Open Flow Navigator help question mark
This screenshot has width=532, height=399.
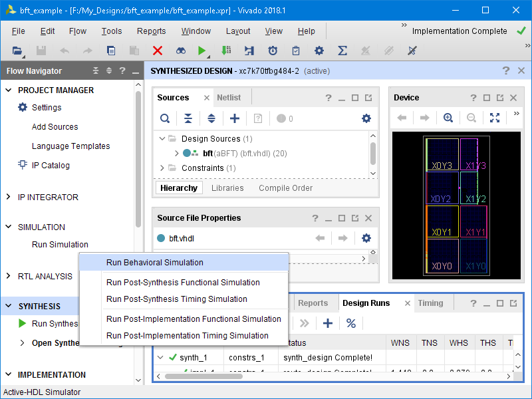[122, 70]
